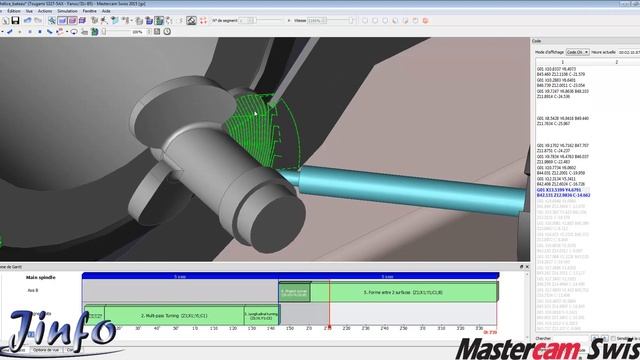Screen dimensions: 640x360
Task: Open the Édition menu
Action: pyautogui.click(x=13, y=11)
